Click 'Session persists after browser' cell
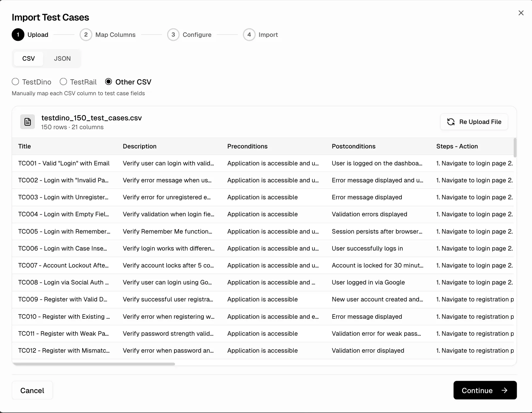Viewport: 532px width, 413px height. (x=377, y=231)
